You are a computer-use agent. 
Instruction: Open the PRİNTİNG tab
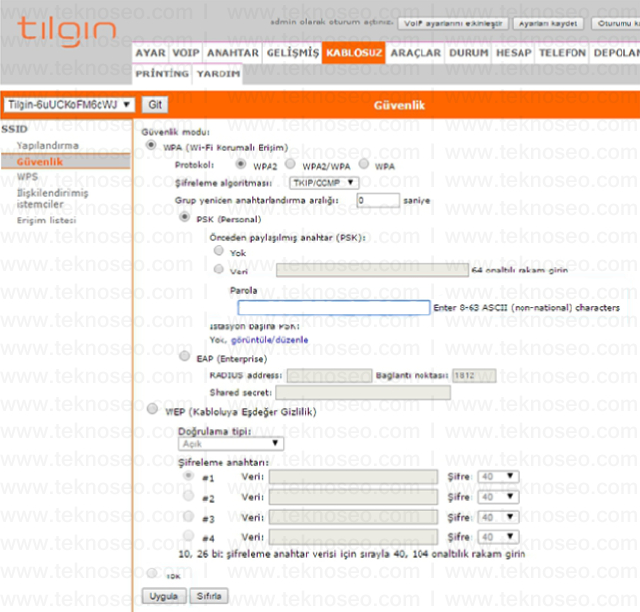tap(162, 74)
